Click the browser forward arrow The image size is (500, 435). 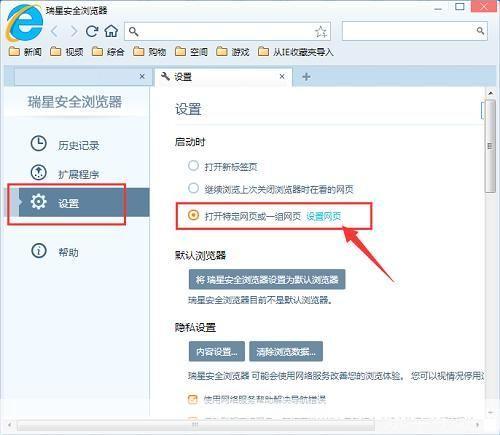pos(74,32)
